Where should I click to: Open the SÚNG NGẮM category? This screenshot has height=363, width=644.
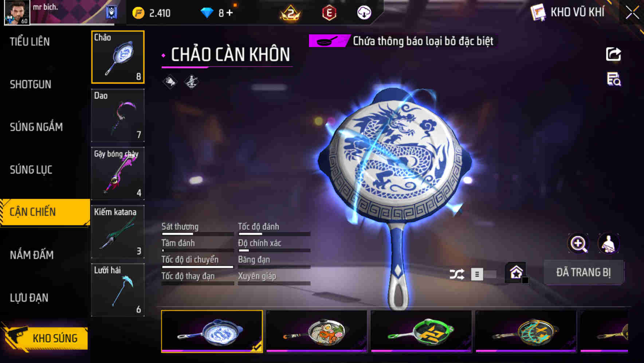tap(36, 127)
